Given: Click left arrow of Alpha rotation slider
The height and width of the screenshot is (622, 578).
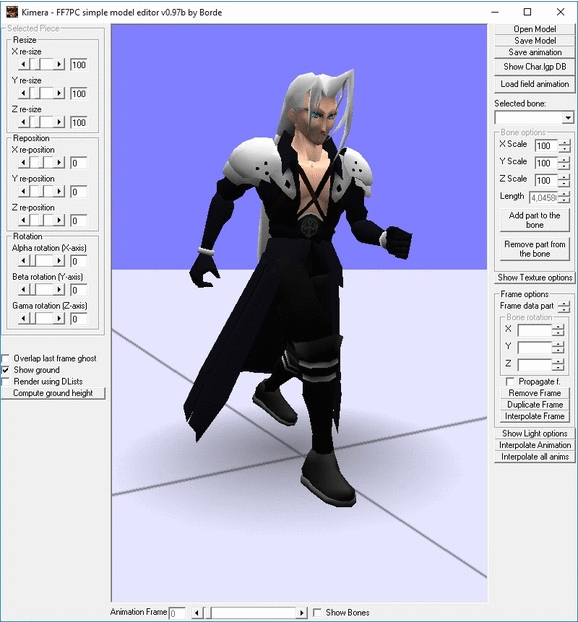Looking at the screenshot, I should (x=24, y=261).
